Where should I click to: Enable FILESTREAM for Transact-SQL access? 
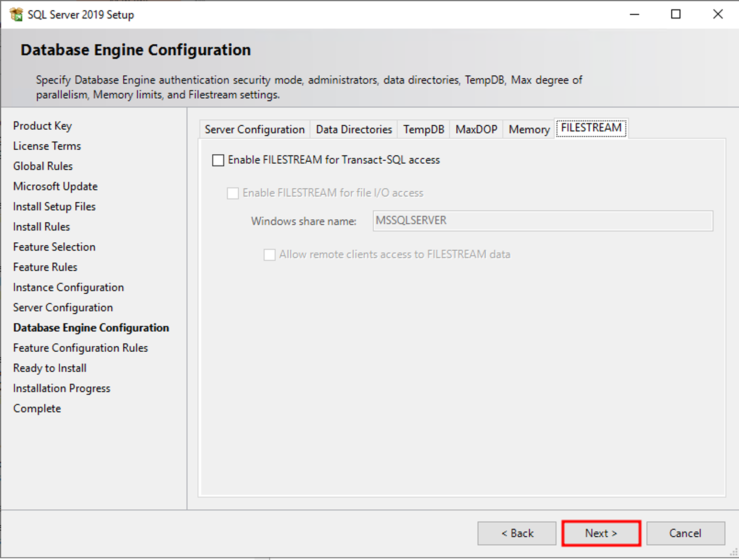click(x=218, y=160)
